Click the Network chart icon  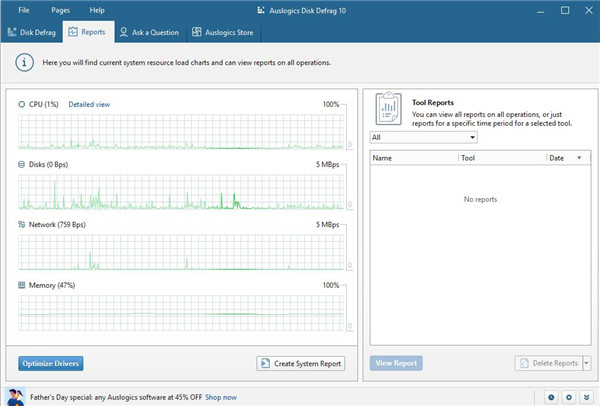coord(22,225)
